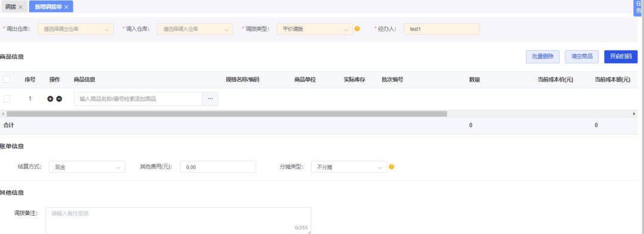This screenshot has width=644, height=234.
Task: Check the checkbox for row 1
Action: point(7,99)
